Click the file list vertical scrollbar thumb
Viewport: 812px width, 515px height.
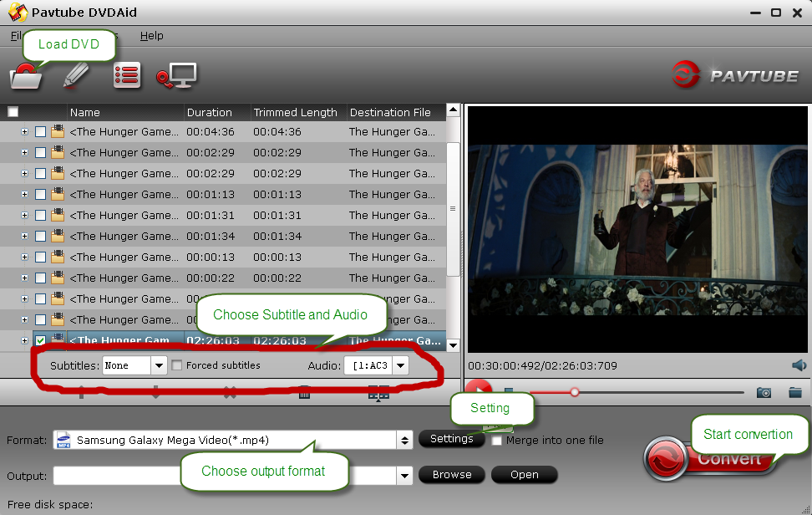pos(453,208)
